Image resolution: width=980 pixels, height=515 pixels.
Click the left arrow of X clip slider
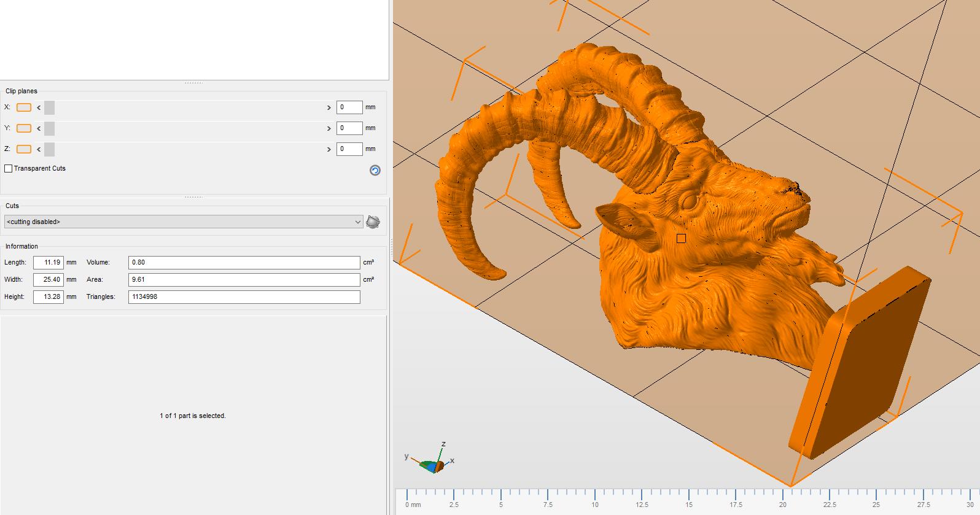(x=39, y=107)
